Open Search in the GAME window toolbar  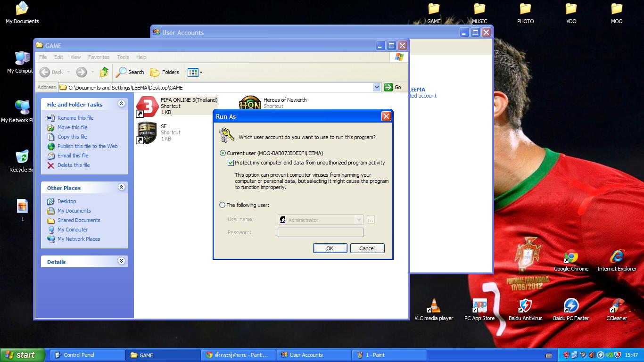click(130, 72)
